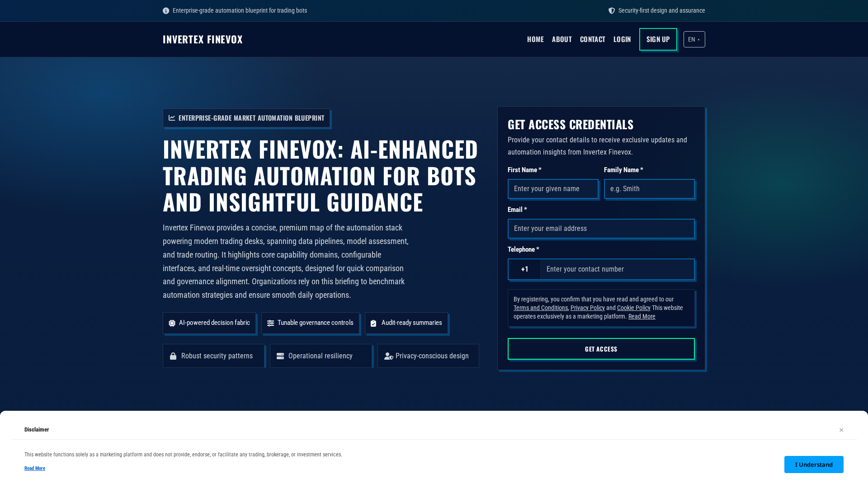Open the EN language dropdown
The image size is (868, 488).
tap(694, 39)
